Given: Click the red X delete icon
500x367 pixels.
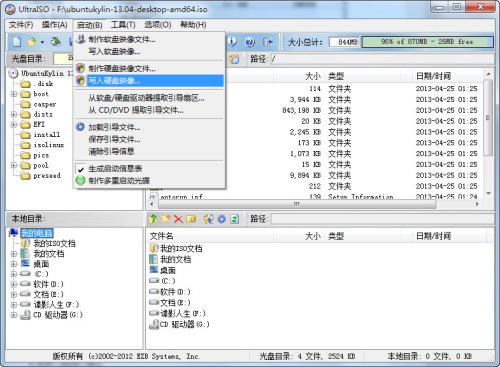Looking at the screenshot, I should click(178, 219).
